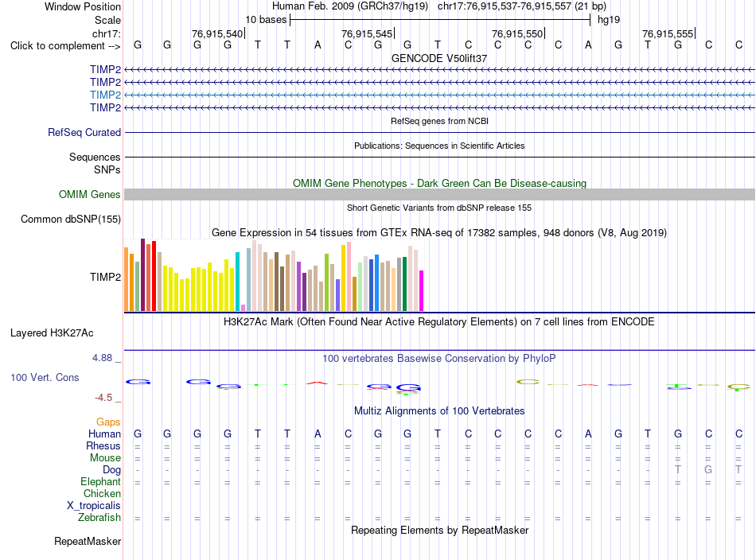This screenshot has width=756, height=560.
Task: Click the Dog alignment base G
Action: click(708, 469)
